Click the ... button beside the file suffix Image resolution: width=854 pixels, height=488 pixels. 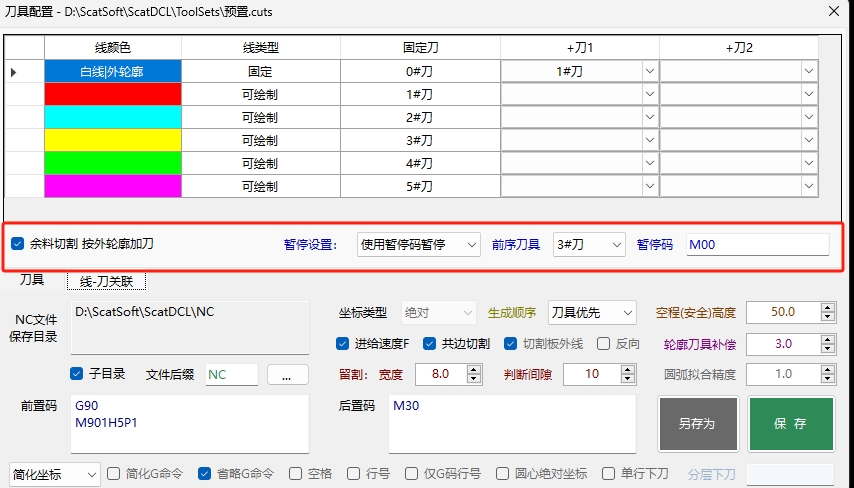[x=288, y=375]
